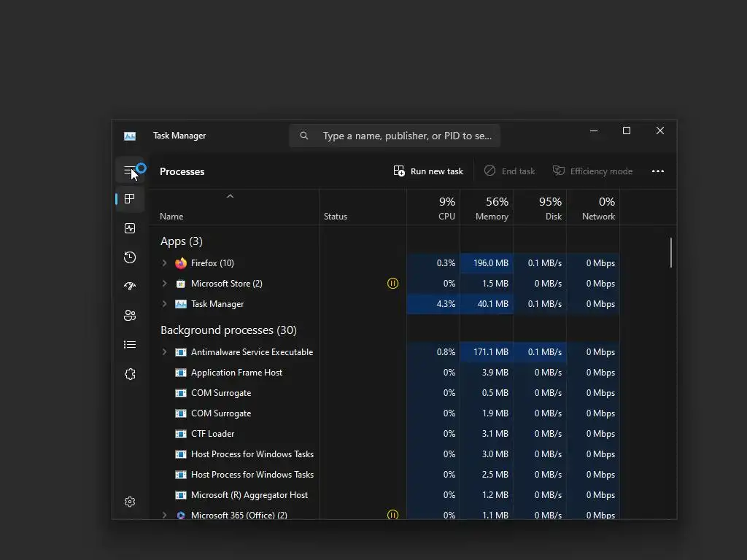Open Startup apps sidebar icon
The width and height of the screenshot is (747, 560).
(x=130, y=286)
